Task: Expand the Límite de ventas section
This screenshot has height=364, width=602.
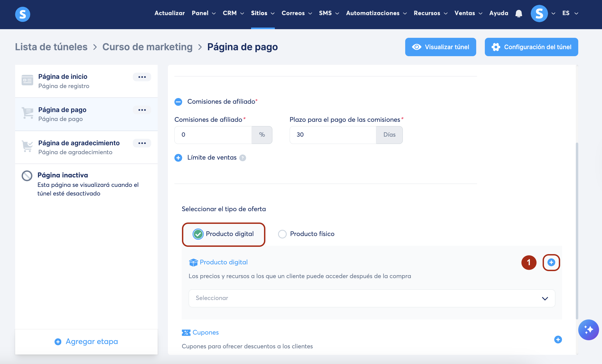Action: coord(178,158)
